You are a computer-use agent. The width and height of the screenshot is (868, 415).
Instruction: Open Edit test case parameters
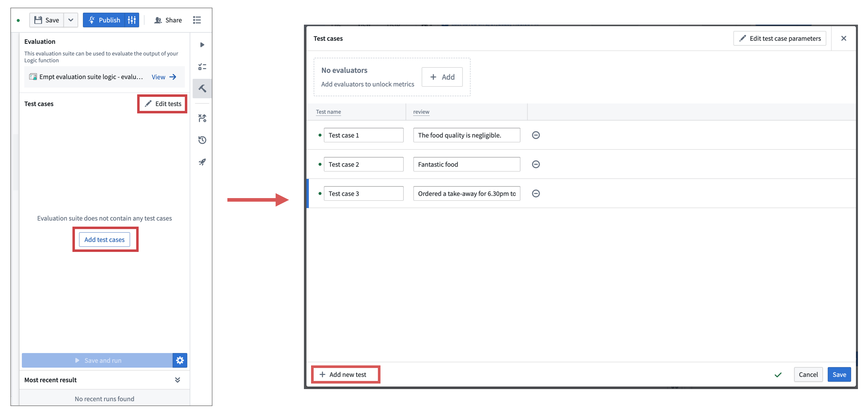pos(779,38)
